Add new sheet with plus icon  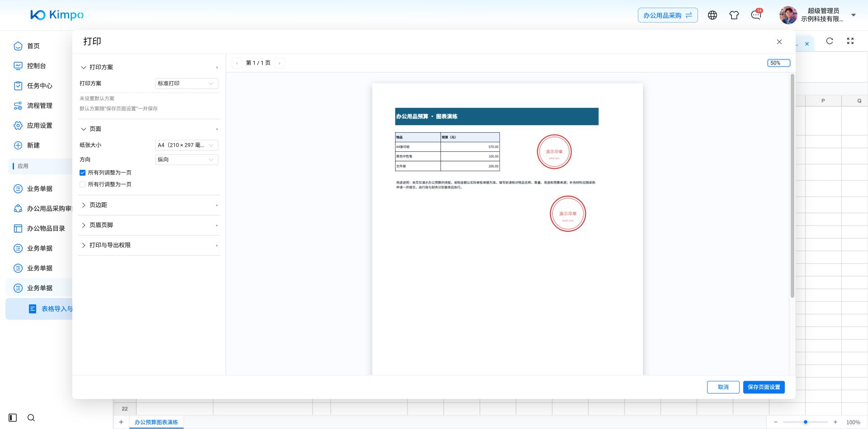point(121,422)
